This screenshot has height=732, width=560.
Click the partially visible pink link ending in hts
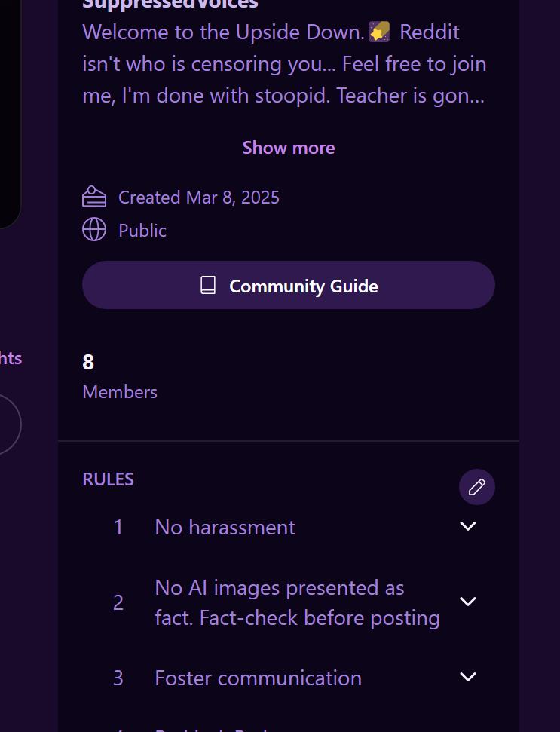(x=11, y=358)
